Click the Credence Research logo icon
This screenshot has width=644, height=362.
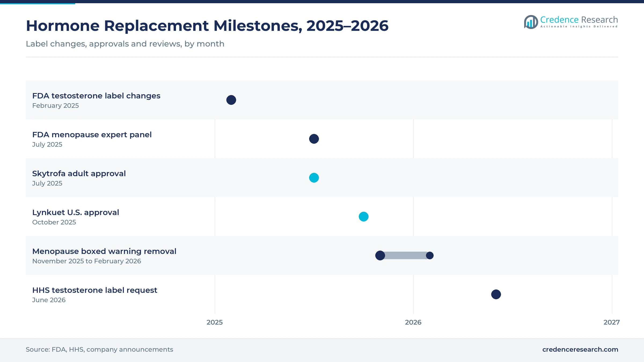point(531,22)
